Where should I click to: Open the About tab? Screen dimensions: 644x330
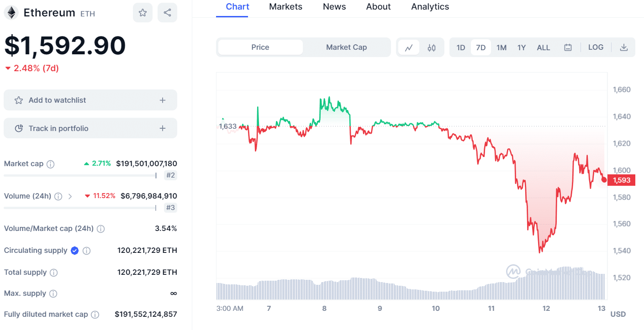click(x=378, y=7)
